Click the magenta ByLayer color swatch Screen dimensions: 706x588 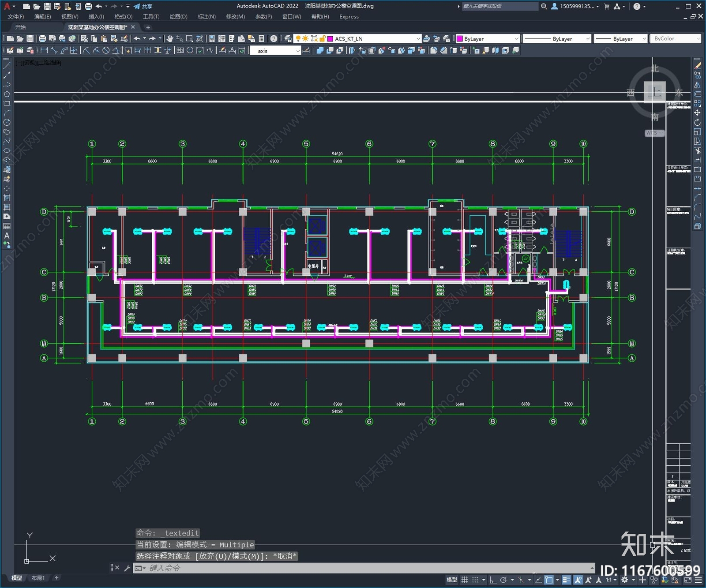click(x=459, y=39)
